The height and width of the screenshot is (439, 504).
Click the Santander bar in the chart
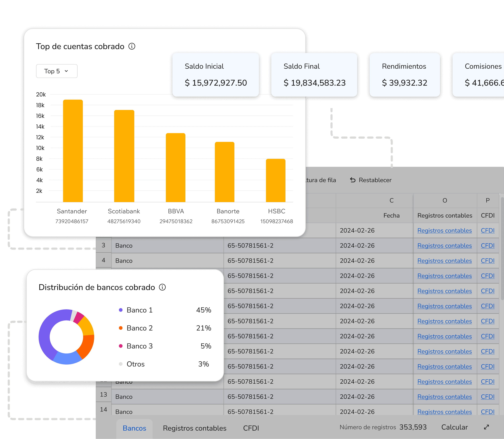pos(73,151)
